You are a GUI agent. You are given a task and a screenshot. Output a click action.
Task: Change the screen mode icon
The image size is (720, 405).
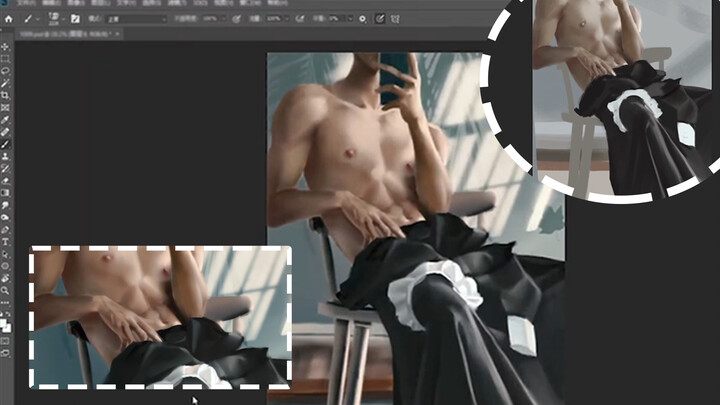click(x=5, y=353)
